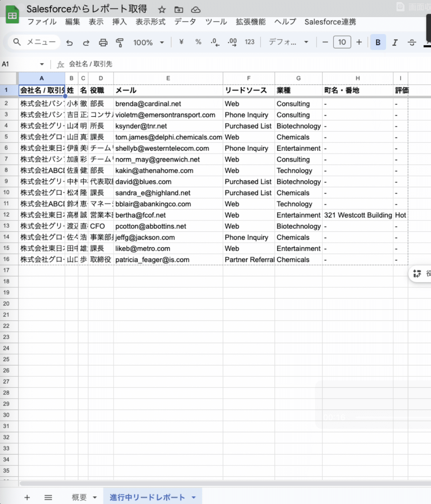Click cell CFO in the 役職 column
Screen dimensions: 431x504
pos(101,226)
